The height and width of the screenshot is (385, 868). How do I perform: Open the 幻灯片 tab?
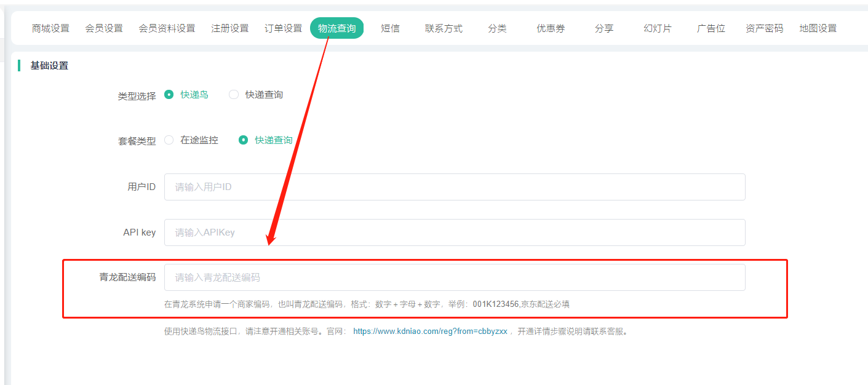pyautogui.click(x=658, y=28)
